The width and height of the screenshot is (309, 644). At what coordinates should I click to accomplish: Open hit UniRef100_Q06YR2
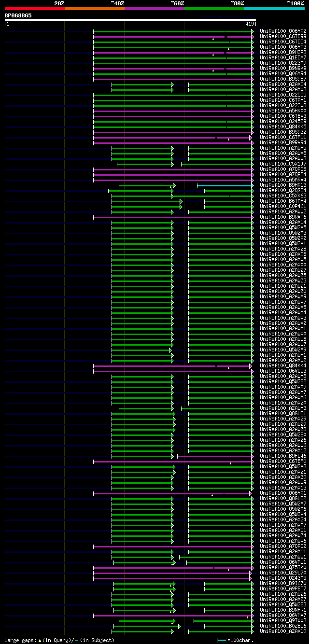pyautogui.click(x=283, y=31)
